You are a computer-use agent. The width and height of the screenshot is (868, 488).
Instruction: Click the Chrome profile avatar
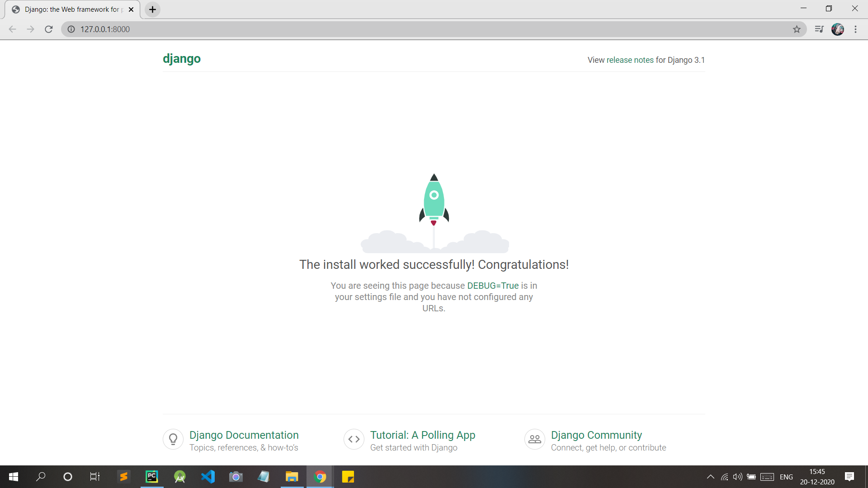837,29
